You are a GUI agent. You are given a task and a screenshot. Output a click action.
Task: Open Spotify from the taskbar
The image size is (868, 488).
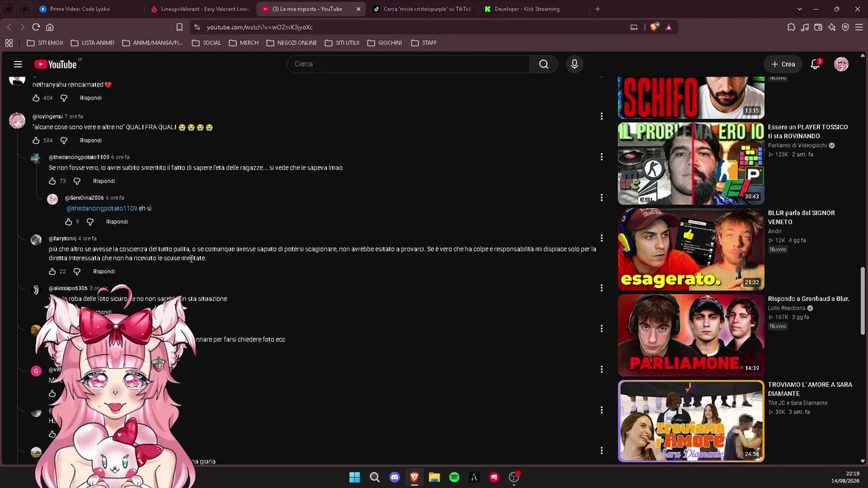454,477
